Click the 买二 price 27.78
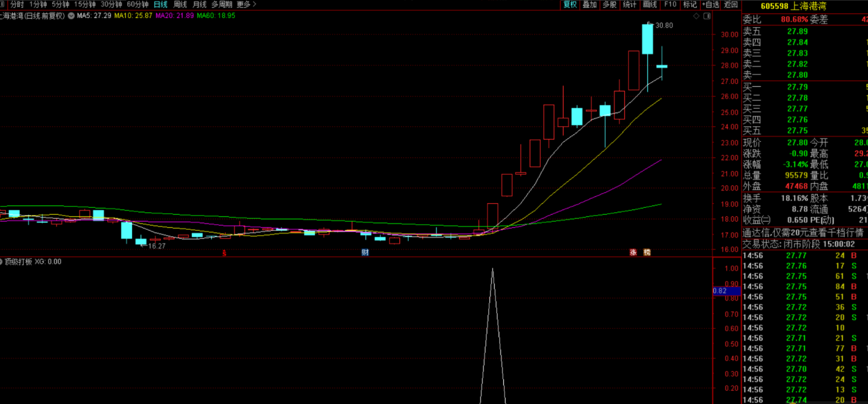 (797, 98)
